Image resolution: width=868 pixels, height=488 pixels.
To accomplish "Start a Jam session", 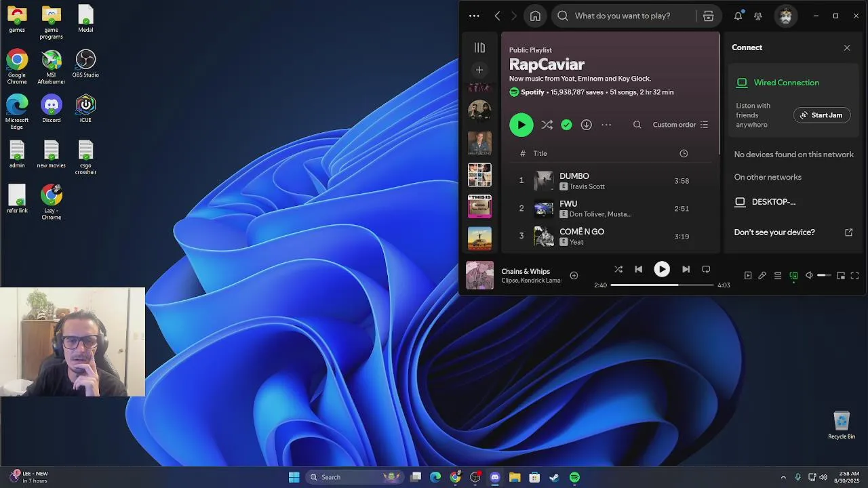I will click(x=821, y=115).
